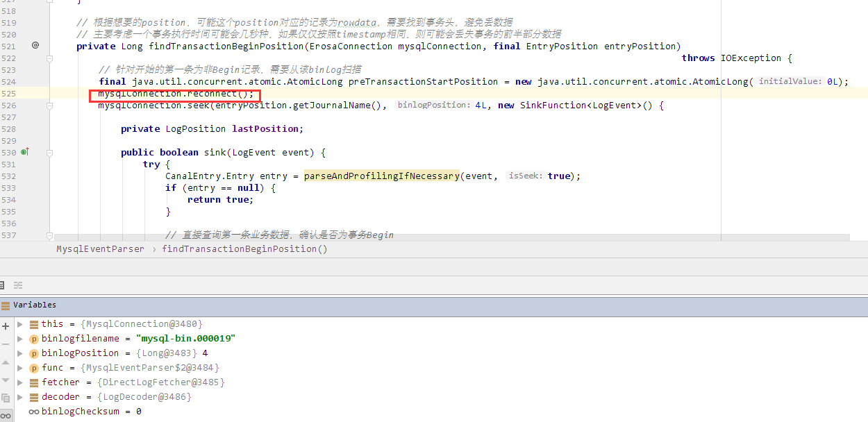868x422 pixels.
Task: Click the initialValue parameter hint
Action: coord(790,82)
